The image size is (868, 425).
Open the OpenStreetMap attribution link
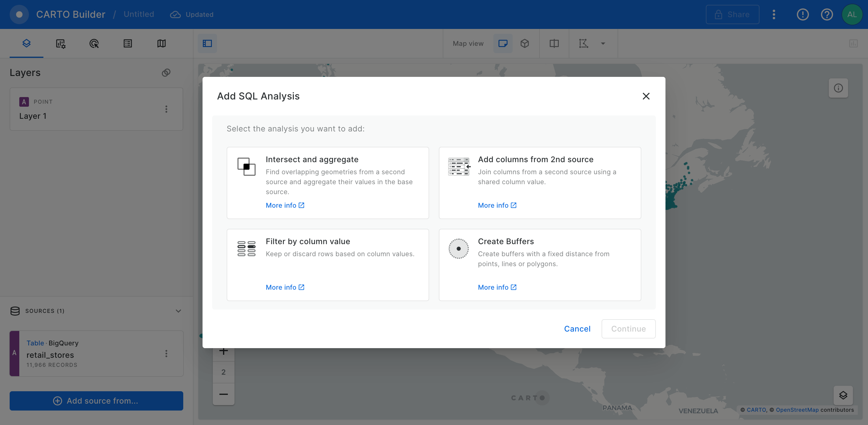(x=797, y=410)
